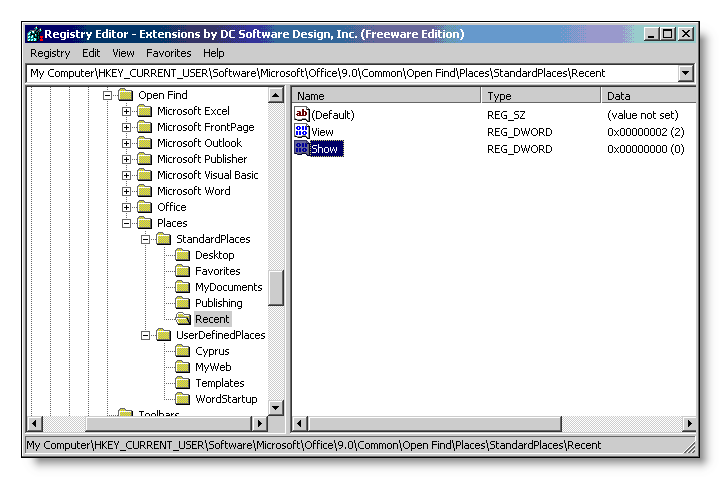Click the (Default) string value icon
721x479 pixels.
coord(302,114)
